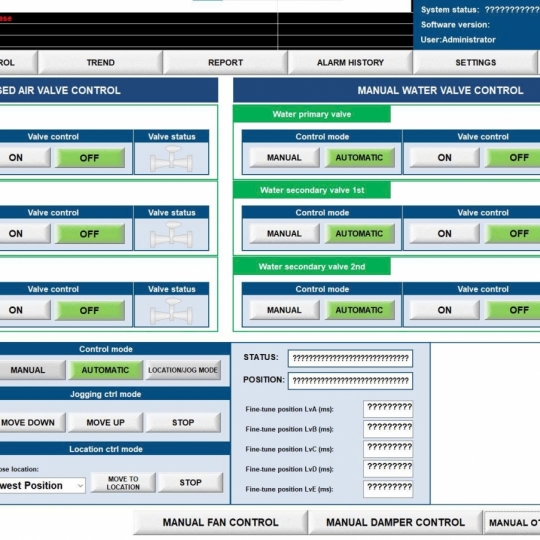The image size is (540, 540).
Task: Click Fine-tune position LvC field
Action: (x=388, y=449)
